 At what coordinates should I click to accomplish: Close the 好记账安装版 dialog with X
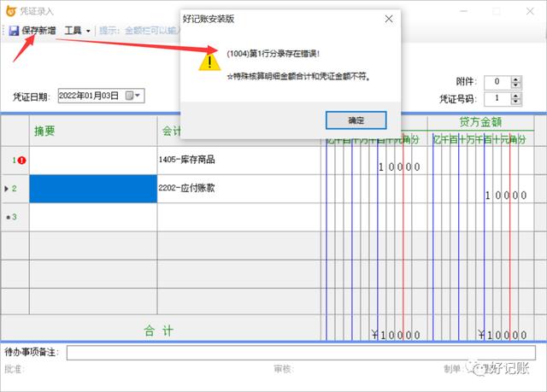(x=389, y=19)
